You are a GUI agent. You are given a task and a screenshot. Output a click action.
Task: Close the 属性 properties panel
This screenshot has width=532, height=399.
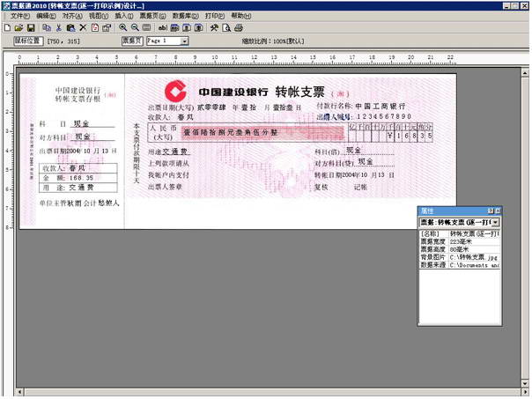point(498,211)
